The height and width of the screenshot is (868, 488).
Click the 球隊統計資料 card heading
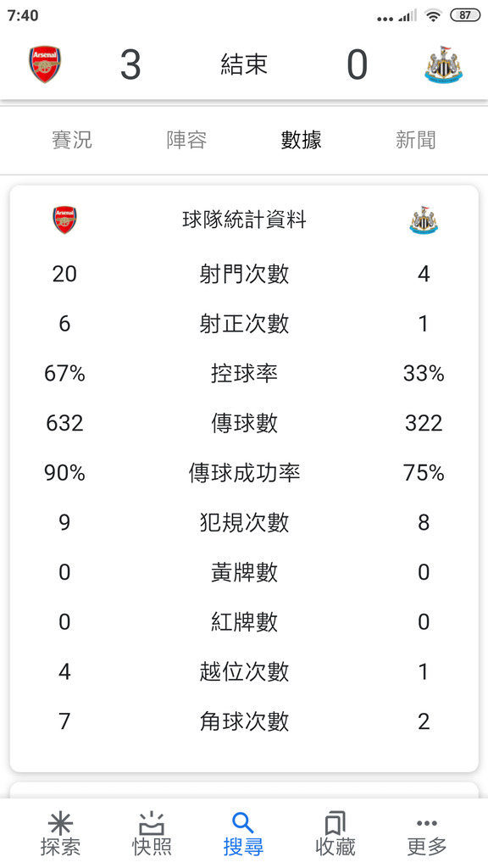[x=244, y=220]
